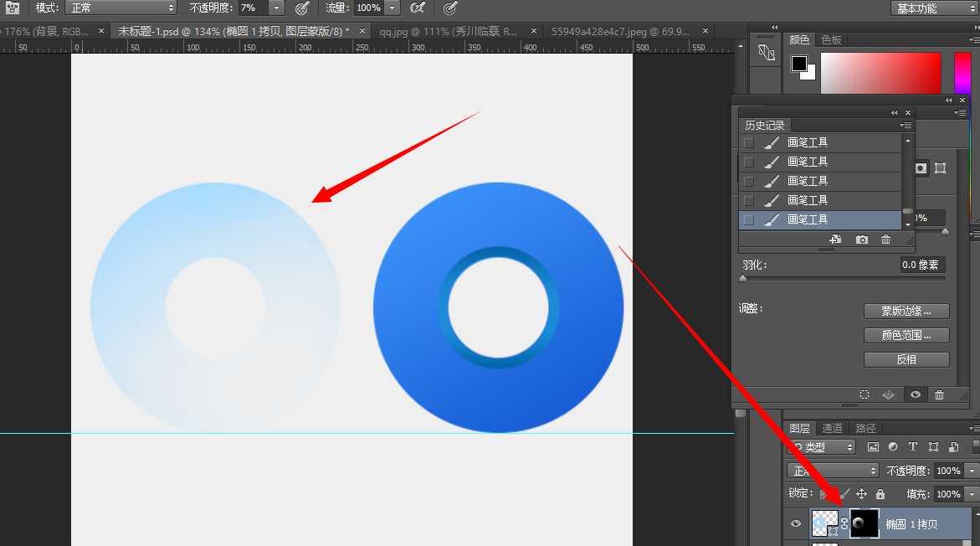This screenshot has width=980, height=546.
Task: Select the type layer filter icon
Action: pyautogui.click(x=912, y=446)
